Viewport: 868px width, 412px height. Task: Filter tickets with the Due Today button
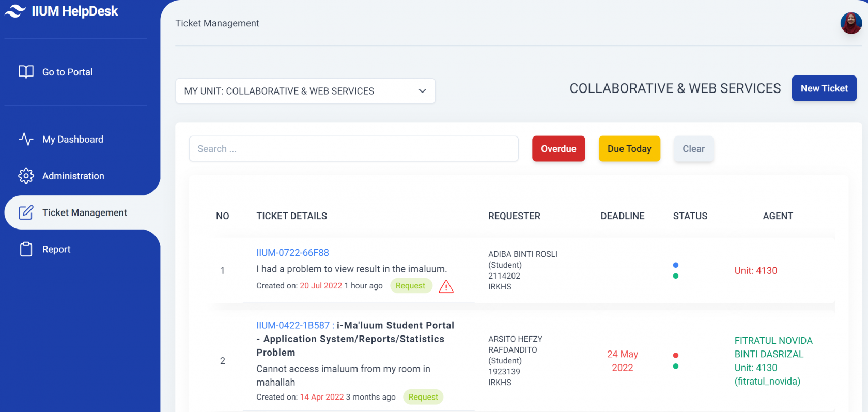629,149
